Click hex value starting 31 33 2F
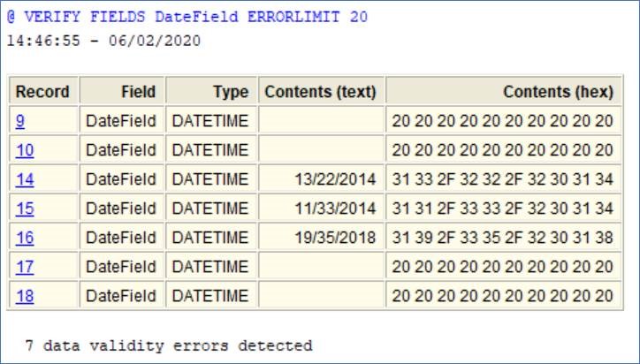 click(x=504, y=179)
